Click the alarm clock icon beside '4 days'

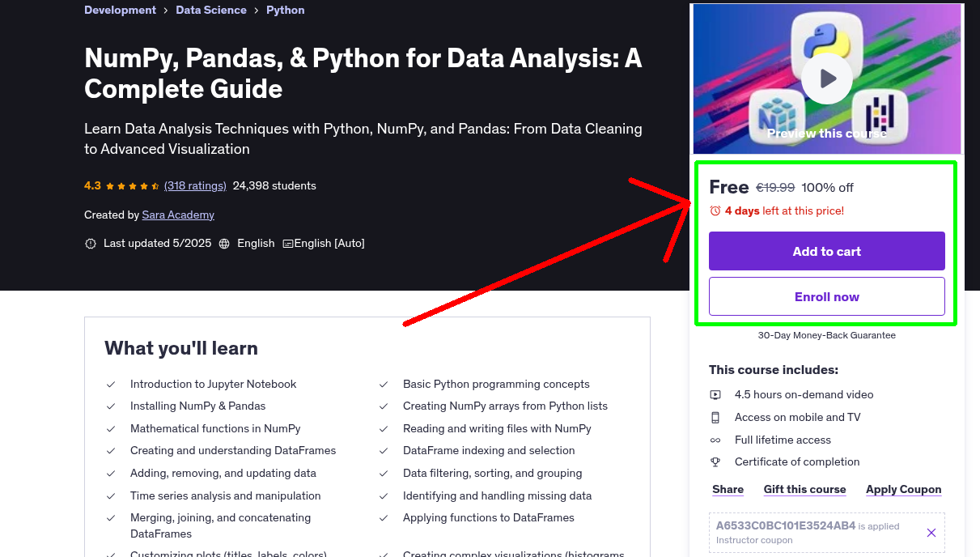(715, 210)
